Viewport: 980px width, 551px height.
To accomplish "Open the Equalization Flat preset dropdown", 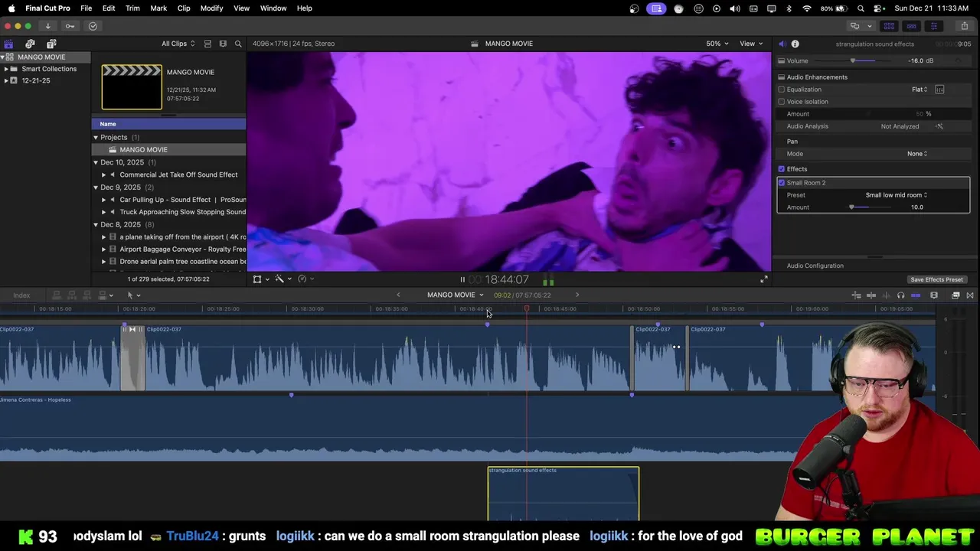I will click(x=920, y=90).
